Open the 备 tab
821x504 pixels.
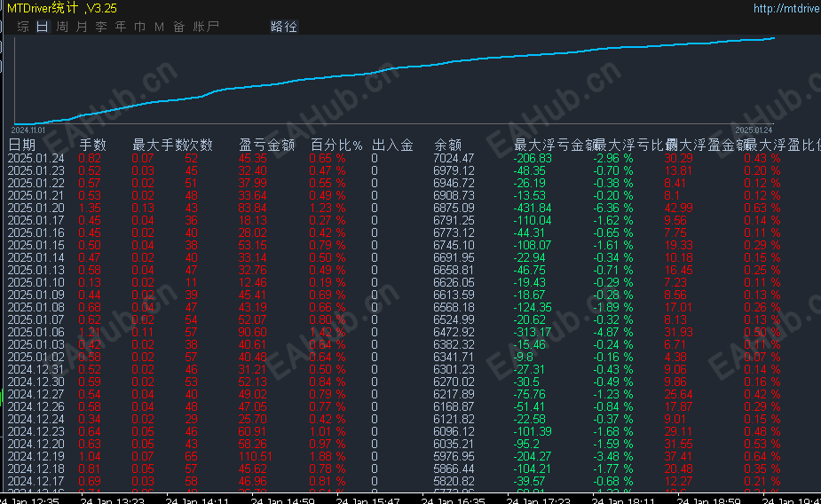(179, 27)
